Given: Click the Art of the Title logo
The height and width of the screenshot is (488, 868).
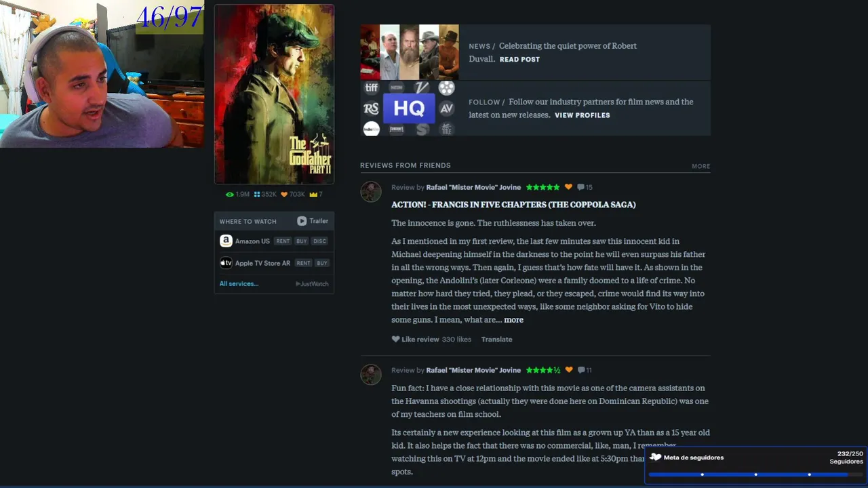Looking at the screenshot, I should coord(446,128).
